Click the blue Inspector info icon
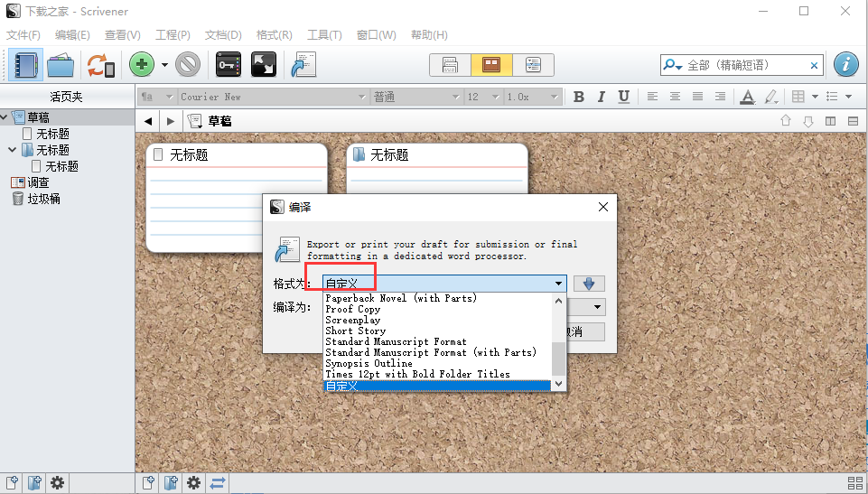868x494 pixels. (x=845, y=65)
